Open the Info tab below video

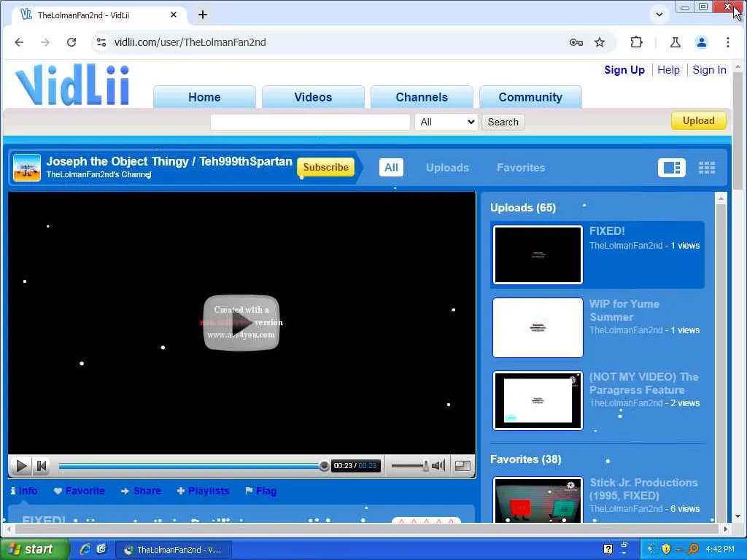[x=24, y=491]
